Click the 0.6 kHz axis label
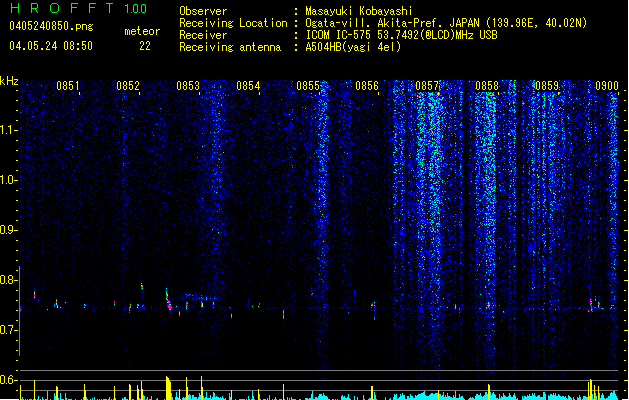 tap(8, 380)
